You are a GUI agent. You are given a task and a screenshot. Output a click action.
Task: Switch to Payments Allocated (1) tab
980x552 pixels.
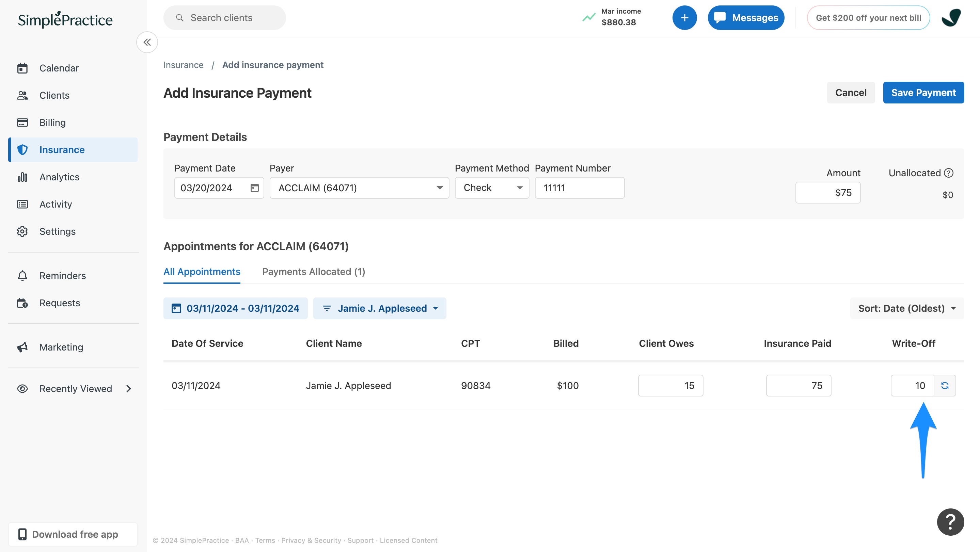point(314,272)
